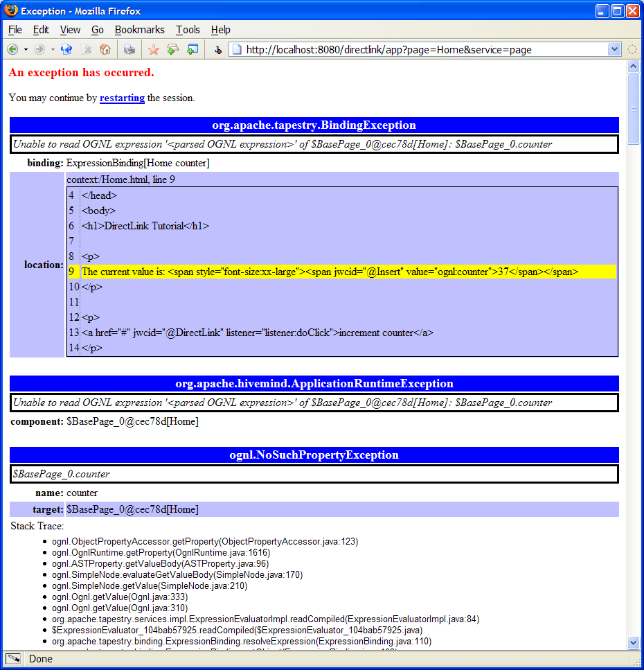644x670 pixels.
Task: Click the Reload page icon
Action: [x=66, y=49]
